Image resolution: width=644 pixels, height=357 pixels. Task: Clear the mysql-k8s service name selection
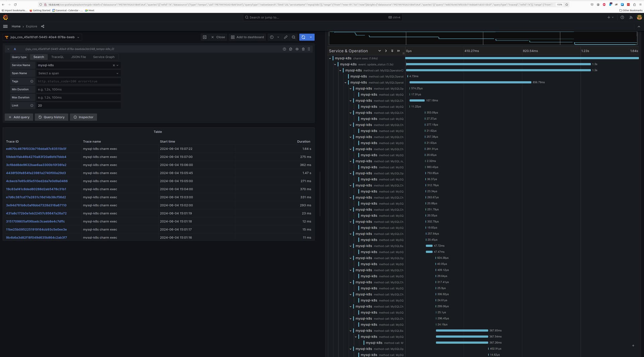click(x=114, y=65)
